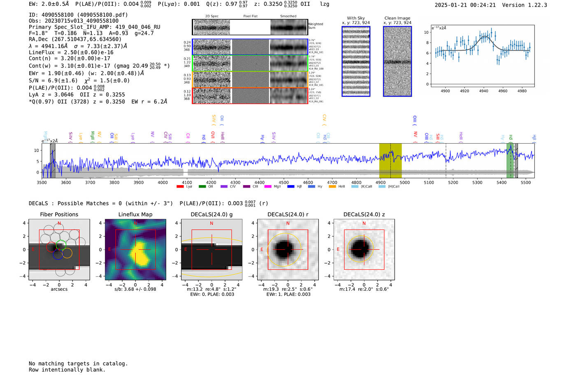Viewport: 576px width, 392px height.
Task: Click the Row intentionally blank text
Action: tap(67, 370)
